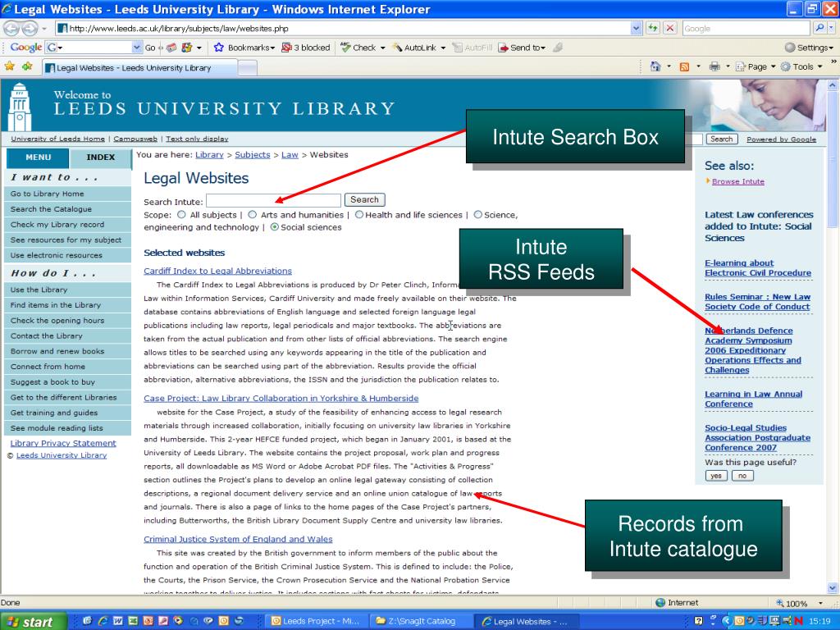Click 'yes' for Was this page useful

[x=716, y=476]
